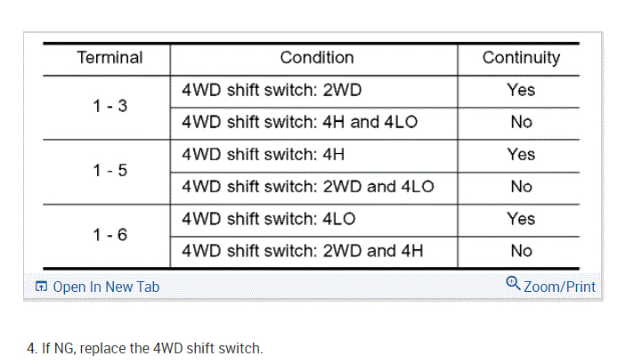
Task: Click the '4WD shift switch: 2WD and 4LO' row
Action: coord(307,187)
